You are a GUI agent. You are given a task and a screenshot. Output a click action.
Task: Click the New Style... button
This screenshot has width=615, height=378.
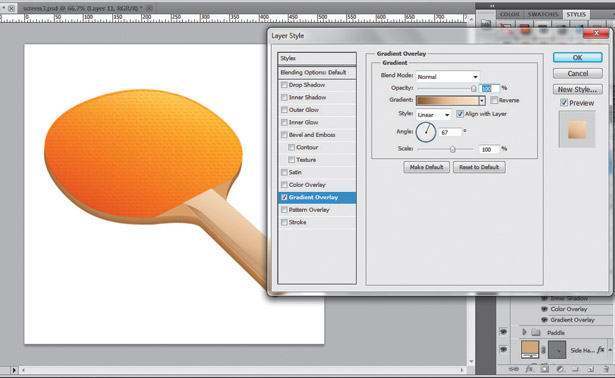[x=578, y=89]
